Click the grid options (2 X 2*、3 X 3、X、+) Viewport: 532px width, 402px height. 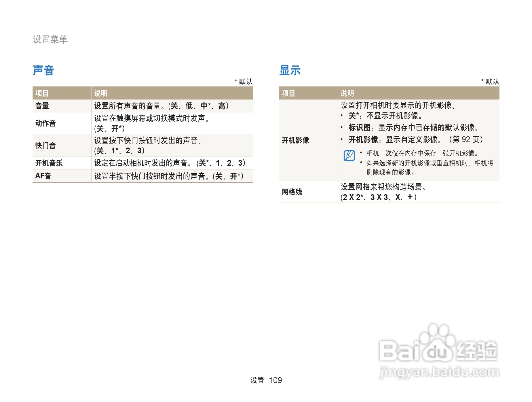[x=379, y=197]
